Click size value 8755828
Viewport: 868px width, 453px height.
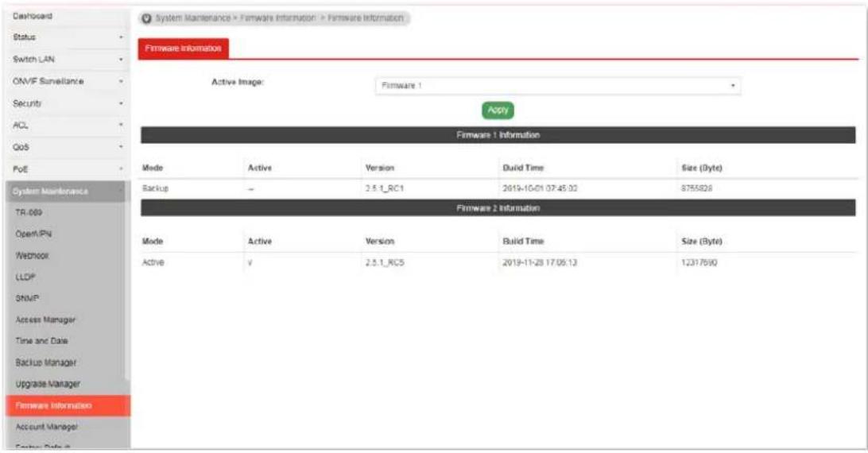696,189
